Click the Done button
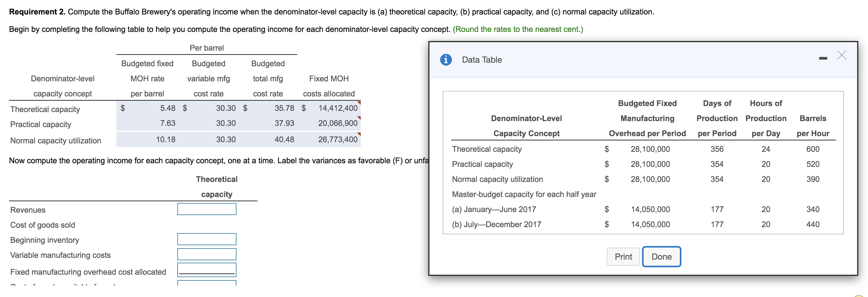 [661, 257]
